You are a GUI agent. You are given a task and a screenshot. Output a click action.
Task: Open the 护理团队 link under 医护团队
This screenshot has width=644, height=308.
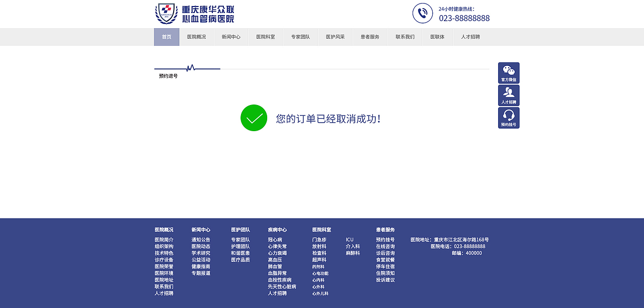click(239, 246)
